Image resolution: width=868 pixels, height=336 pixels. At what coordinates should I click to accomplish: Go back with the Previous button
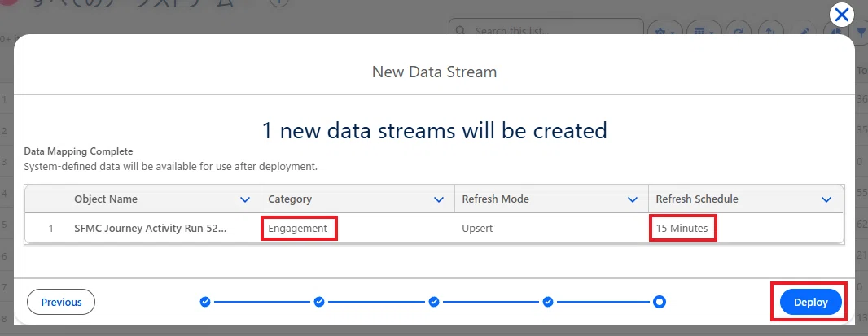point(61,302)
